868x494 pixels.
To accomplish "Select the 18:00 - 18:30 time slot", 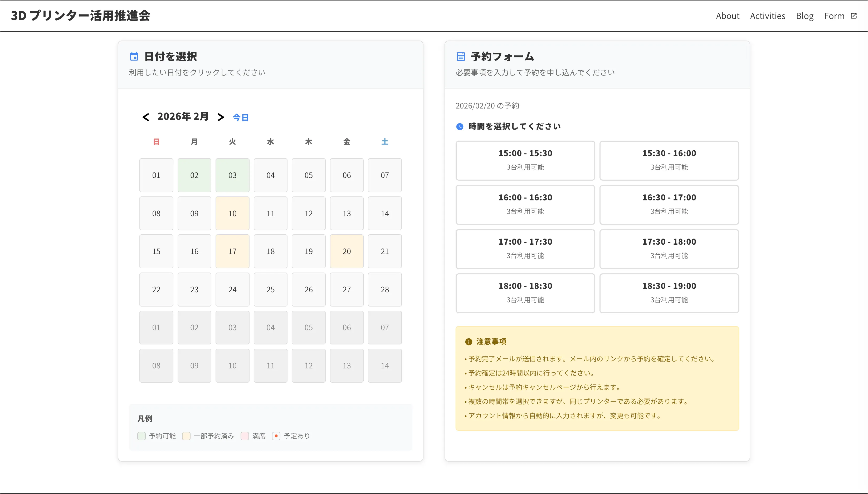I will [525, 293].
